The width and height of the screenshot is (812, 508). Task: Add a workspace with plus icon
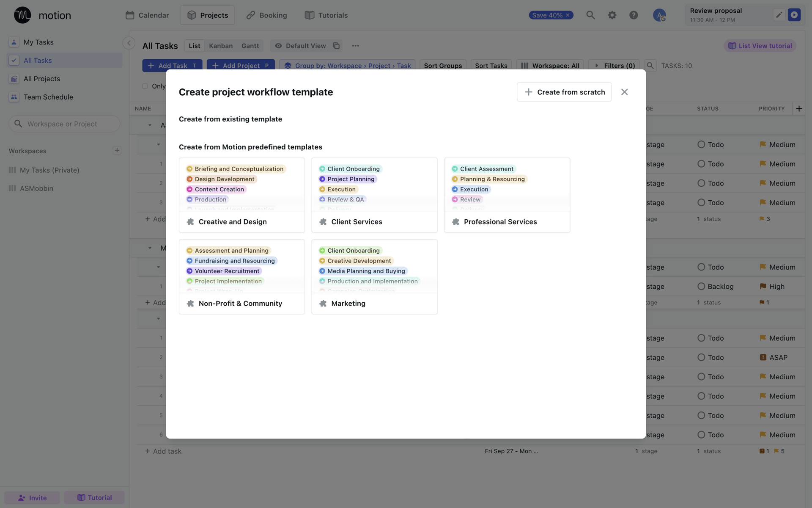[117, 150]
